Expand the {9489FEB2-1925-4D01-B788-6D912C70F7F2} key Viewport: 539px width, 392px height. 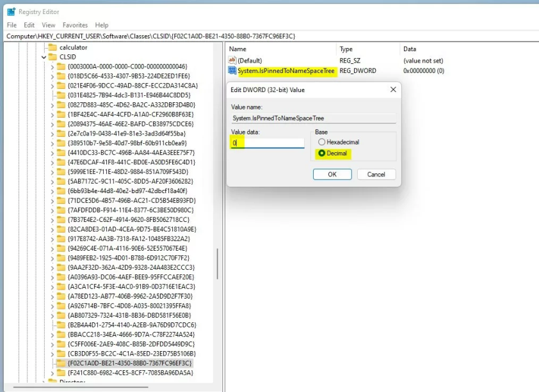52,258
